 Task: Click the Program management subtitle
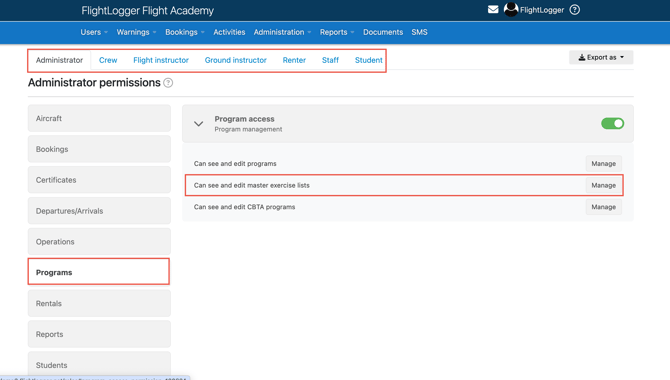248,130
